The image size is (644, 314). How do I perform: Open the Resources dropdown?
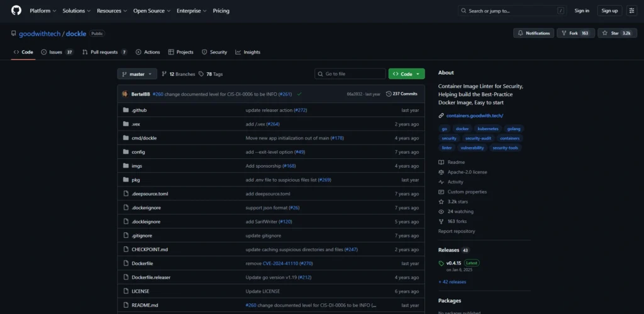point(112,11)
